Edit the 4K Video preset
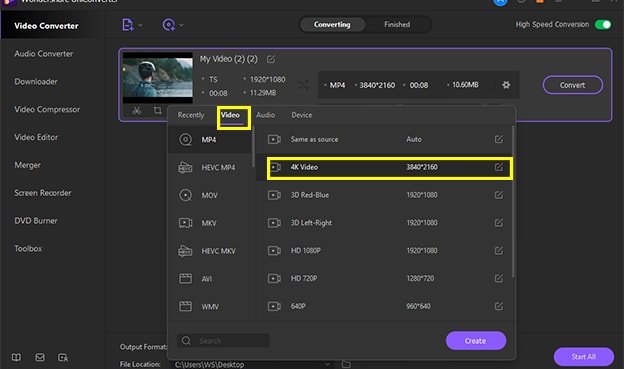 pos(499,167)
